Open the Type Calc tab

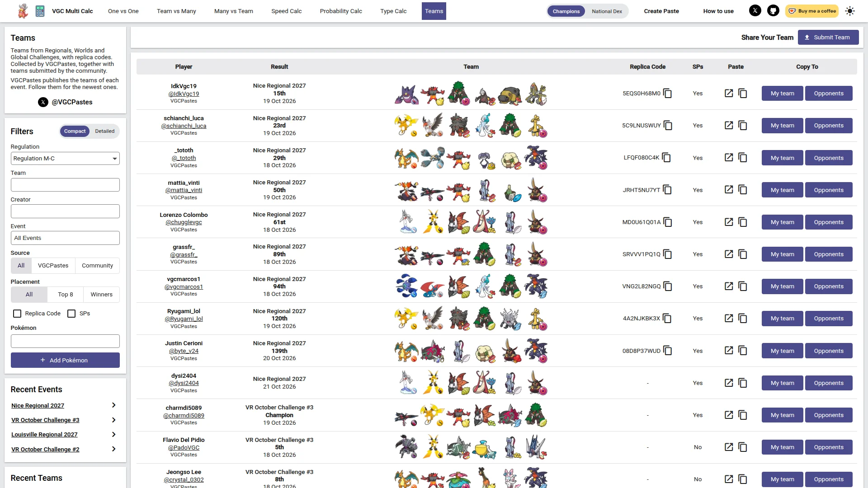pos(393,11)
